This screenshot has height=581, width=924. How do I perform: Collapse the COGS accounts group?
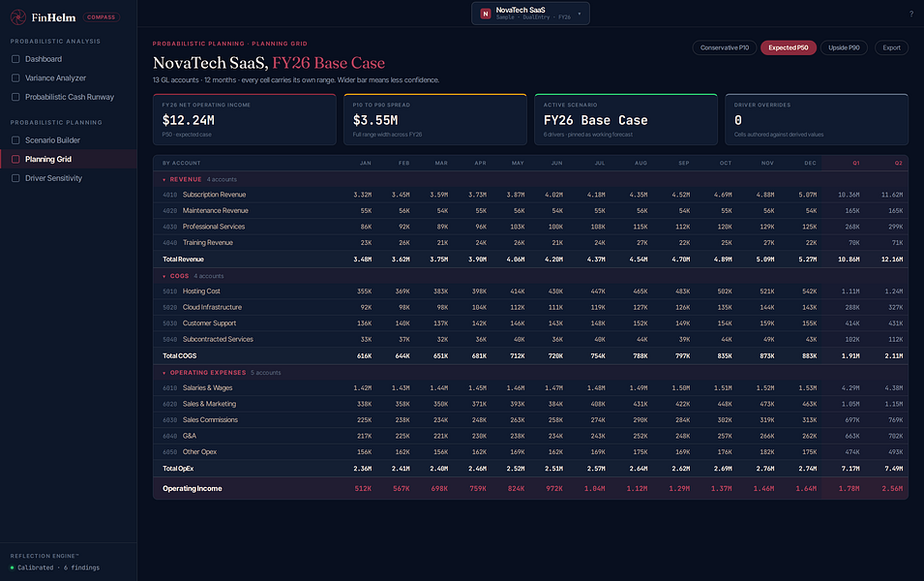164,277
